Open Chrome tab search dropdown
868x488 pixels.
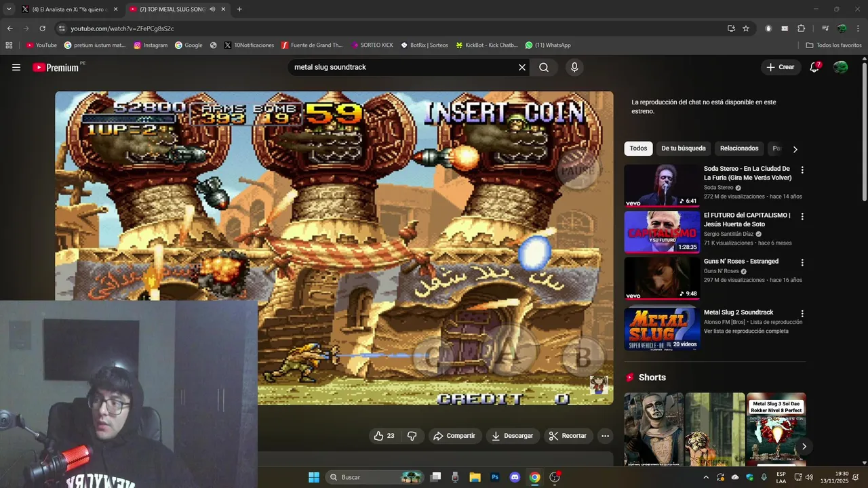point(9,9)
